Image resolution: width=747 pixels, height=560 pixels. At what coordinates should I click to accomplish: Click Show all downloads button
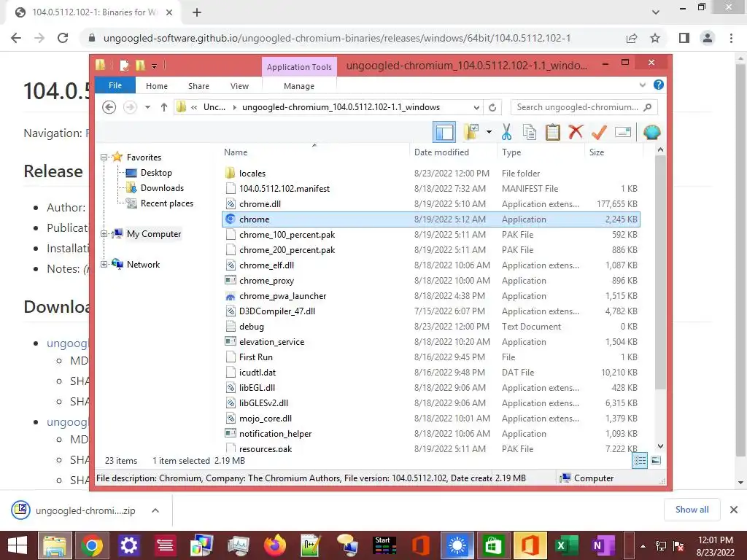[x=692, y=510]
